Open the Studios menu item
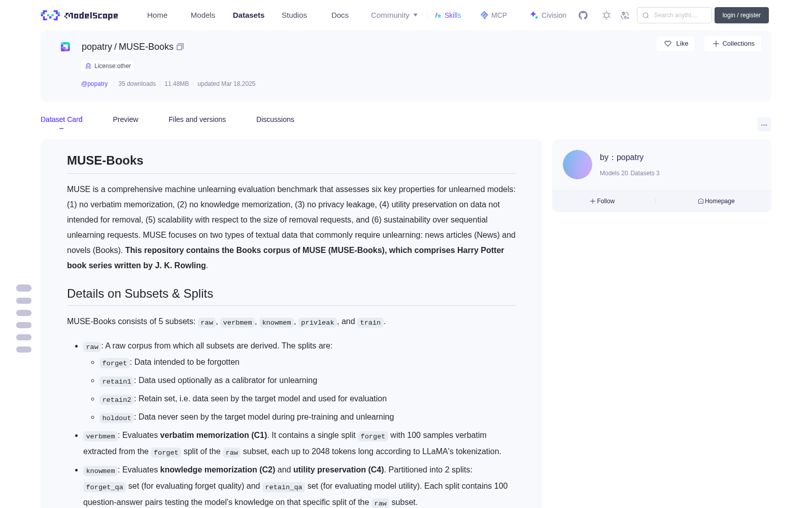The height and width of the screenshot is (508, 812). [x=294, y=15]
